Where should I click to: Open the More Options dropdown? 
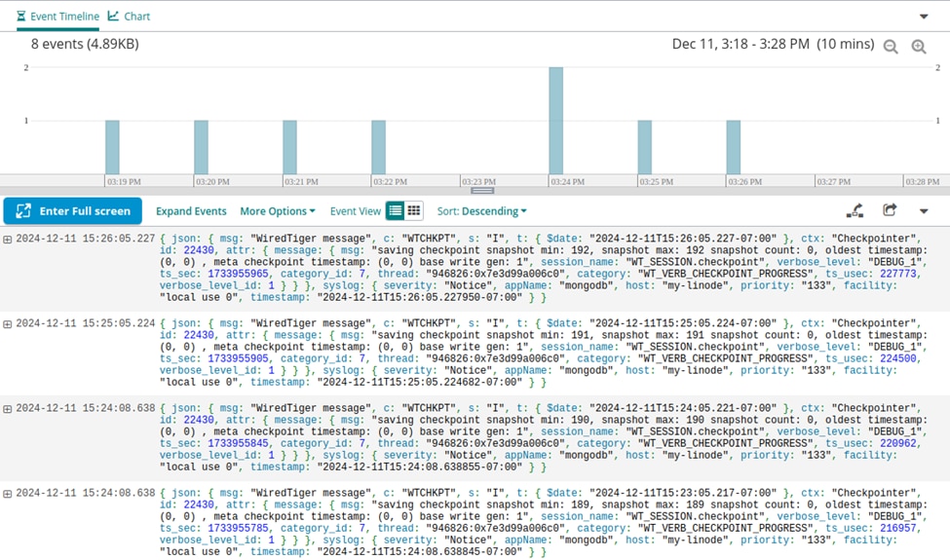(x=277, y=211)
